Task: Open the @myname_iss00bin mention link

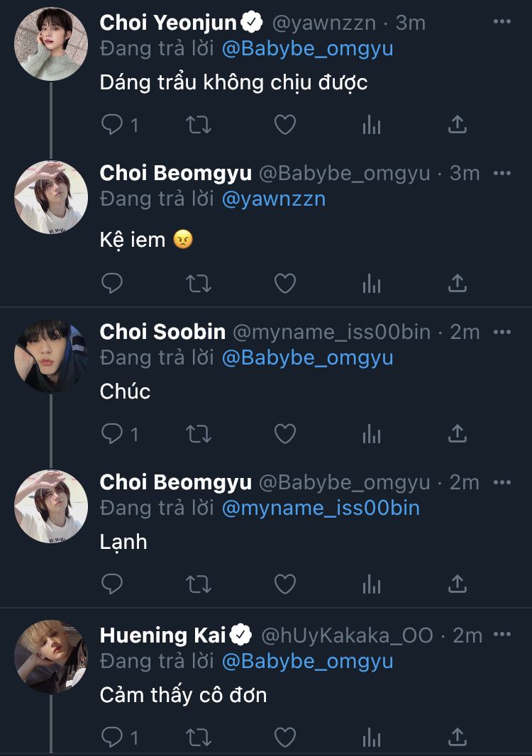Action: 321,508
